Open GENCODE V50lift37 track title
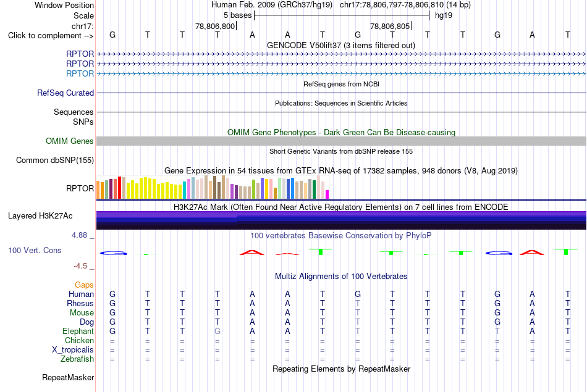The image size is (587, 392). 340,45
